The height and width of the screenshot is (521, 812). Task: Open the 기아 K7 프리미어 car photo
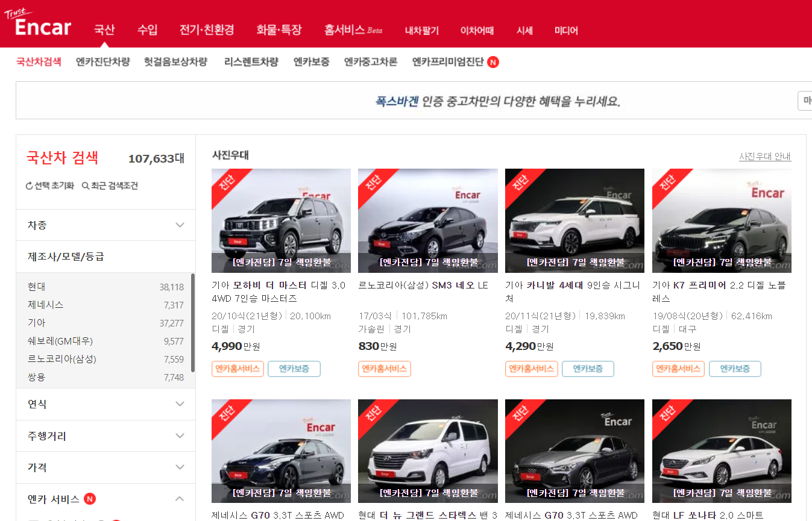pyautogui.click(x=722, y=220)
